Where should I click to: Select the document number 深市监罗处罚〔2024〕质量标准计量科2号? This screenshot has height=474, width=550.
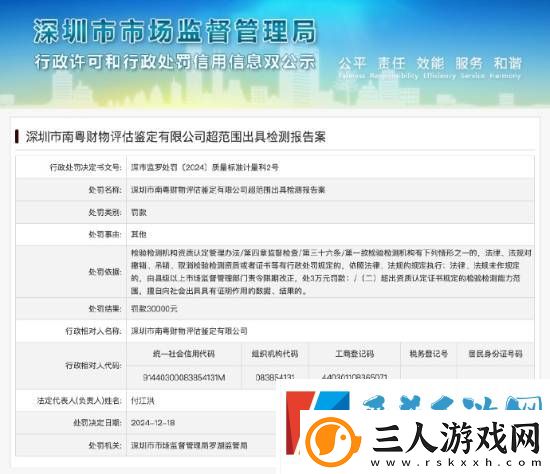coord(205,167)
